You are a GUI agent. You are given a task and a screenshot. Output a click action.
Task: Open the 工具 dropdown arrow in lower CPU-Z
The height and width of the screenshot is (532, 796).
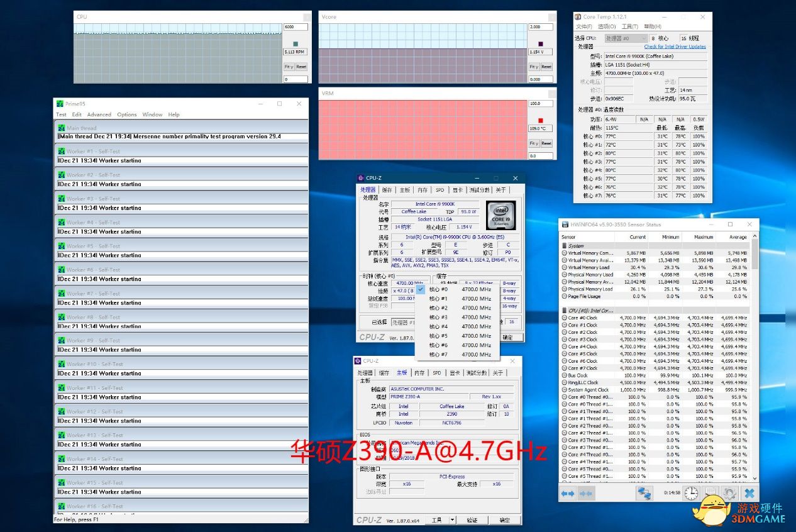(x=452, y=521)
